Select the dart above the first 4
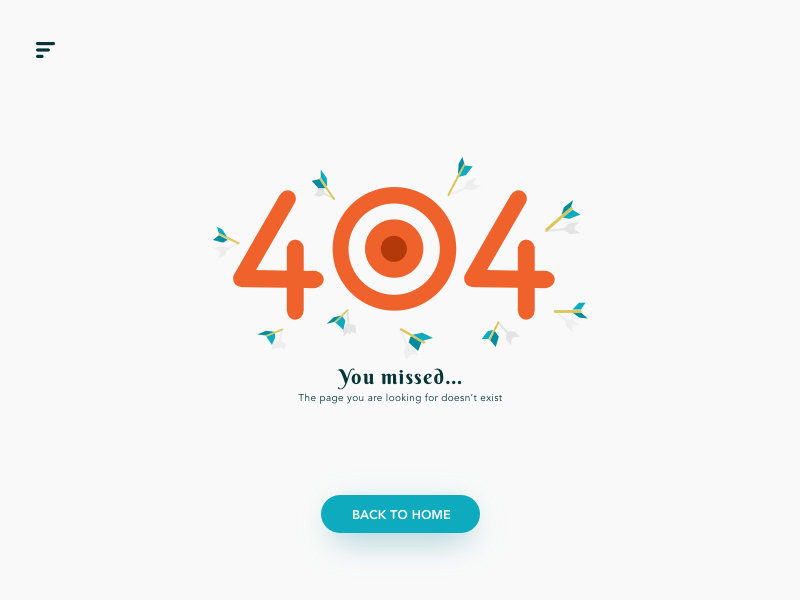 tap(323, 185)
